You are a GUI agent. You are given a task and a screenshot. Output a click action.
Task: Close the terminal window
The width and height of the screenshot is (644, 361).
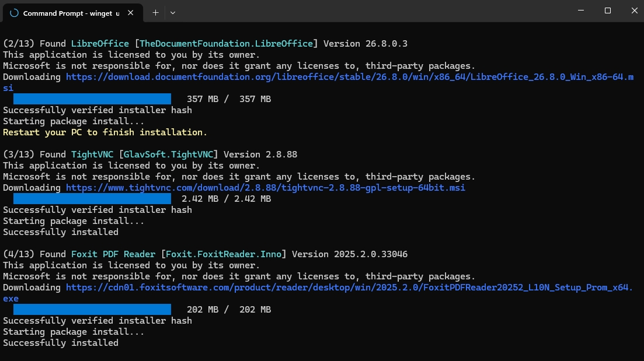(x=634, y=10)
